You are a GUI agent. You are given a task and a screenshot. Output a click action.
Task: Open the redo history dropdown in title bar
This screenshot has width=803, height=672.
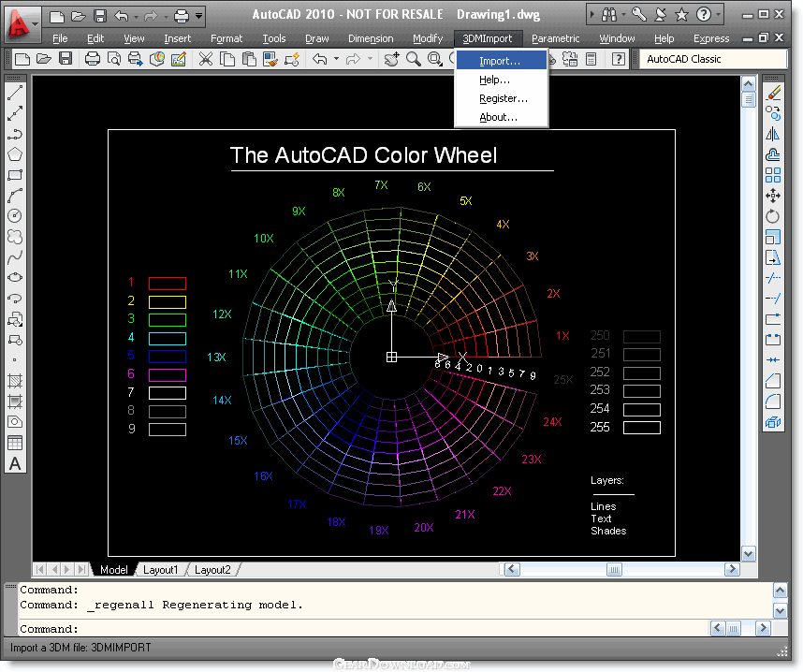(166, 17)
